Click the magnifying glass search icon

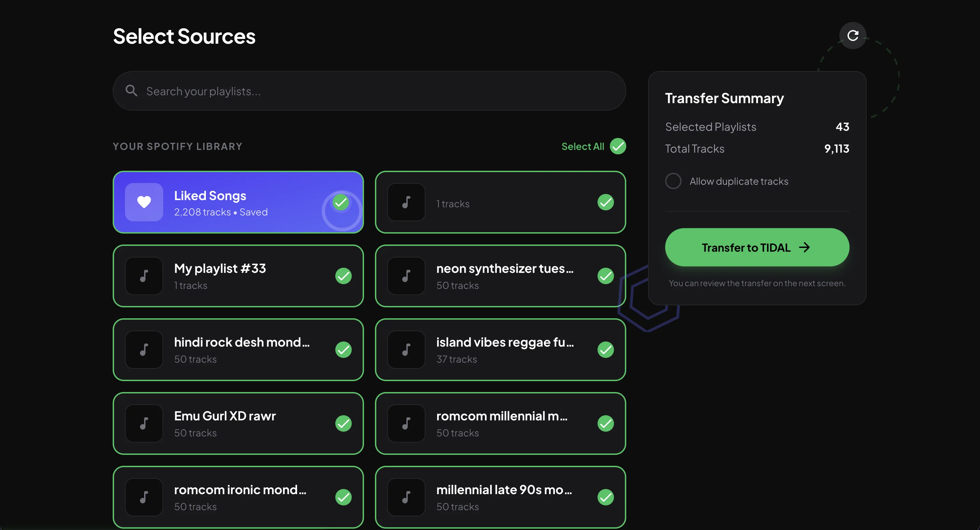pyautogui.click(x=131, y=90)
